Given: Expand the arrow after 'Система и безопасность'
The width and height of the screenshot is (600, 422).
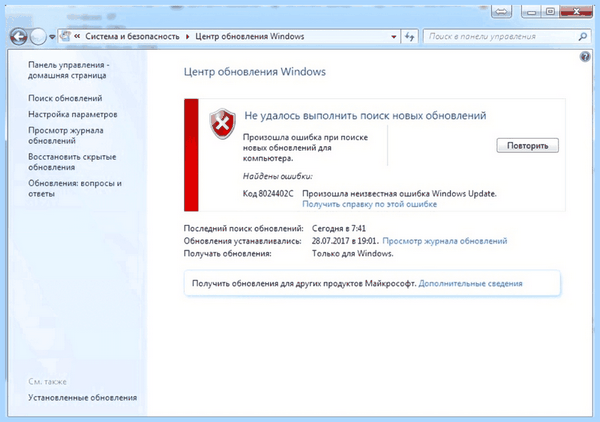Looking at the screenshot, I should coord(188,36).
